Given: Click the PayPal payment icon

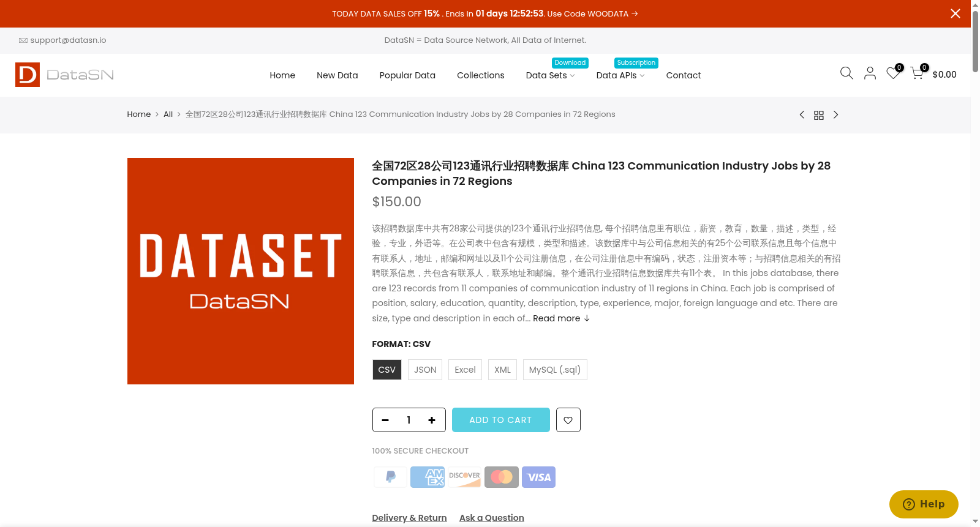Looking at the screenshot, I should 391,477.
